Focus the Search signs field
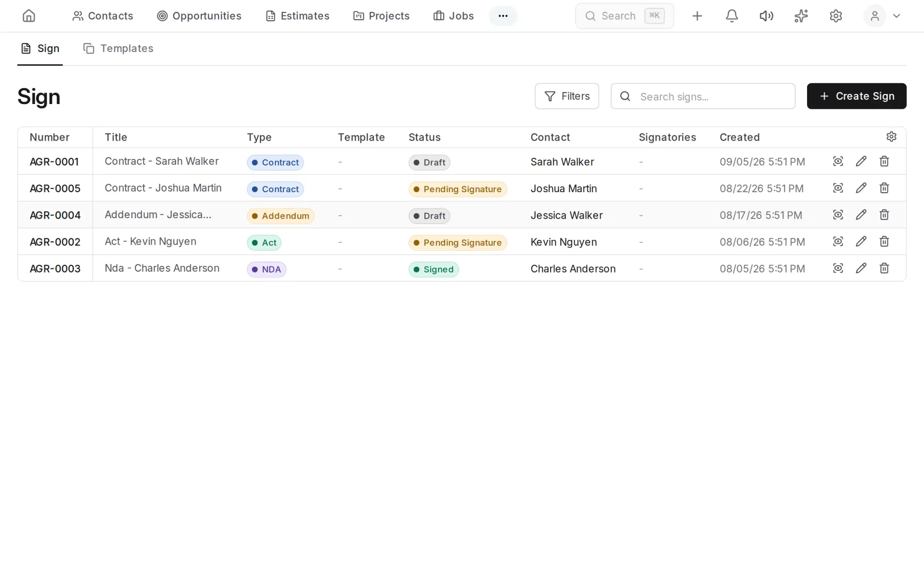This screenshot has height=578, width=924. 703,96
